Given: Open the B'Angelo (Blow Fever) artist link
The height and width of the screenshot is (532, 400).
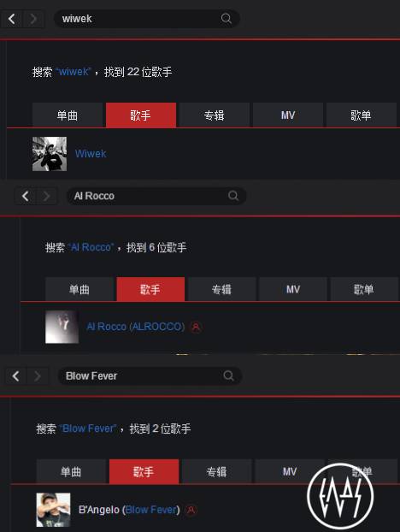Looking at the screenshot, I should pyautogui.click(x=129, y=510).
